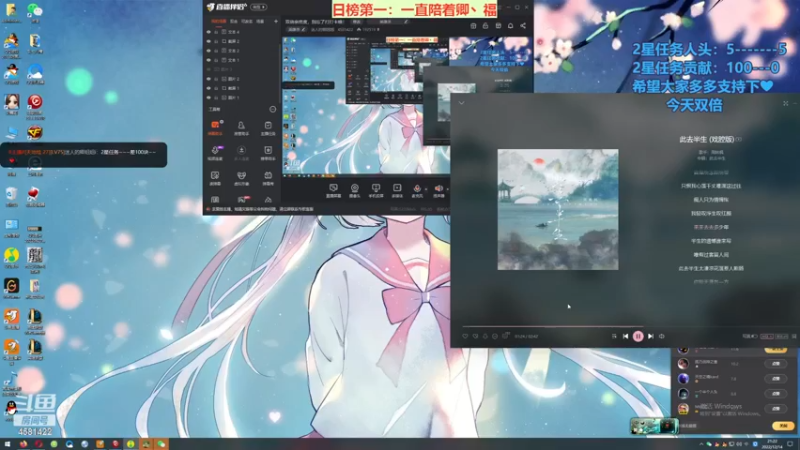Screen dimensions: 800x450
Task: Open the Recycle Bin on desktop
Action: pyautogui.click(x=11, y=196)
